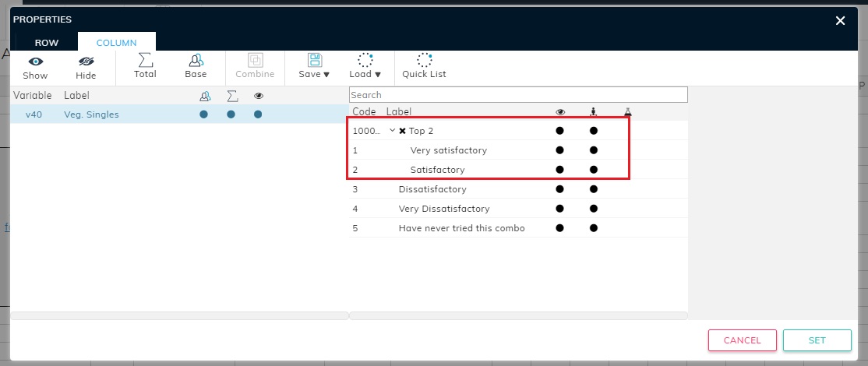Toggle visibility dot for Very Dissatisfactory

pos(559,209)
